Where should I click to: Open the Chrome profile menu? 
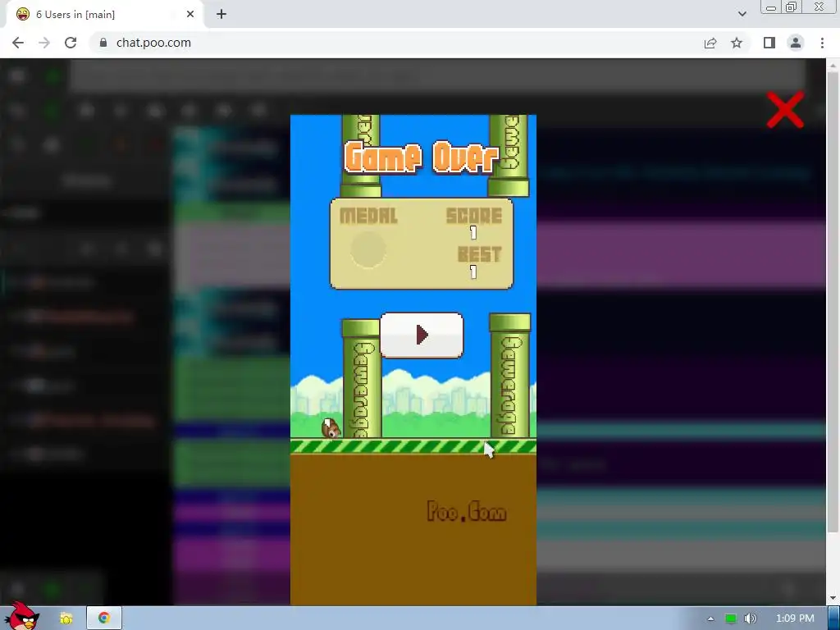tap(796, 43)
